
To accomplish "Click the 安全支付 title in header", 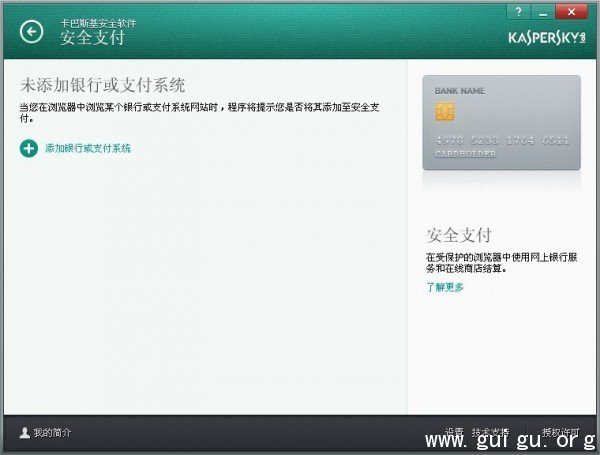I will coord(92,38).
